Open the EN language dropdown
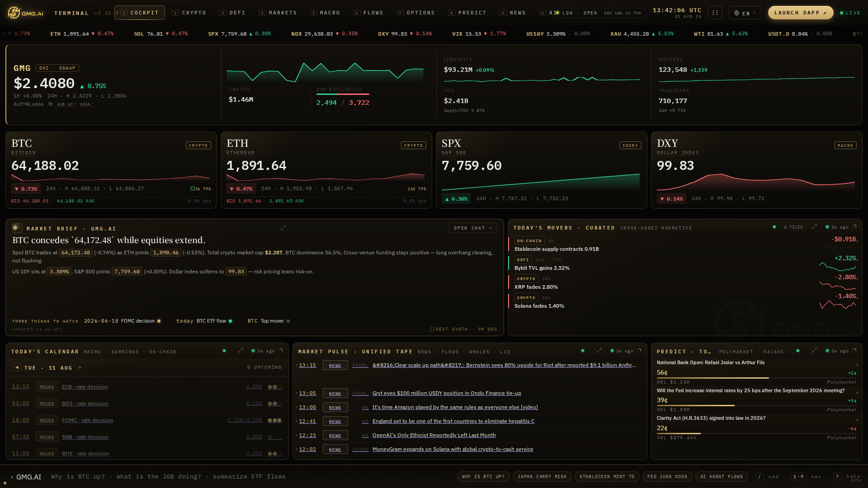This screenshot has height=488, width=868. pos(745,13)
